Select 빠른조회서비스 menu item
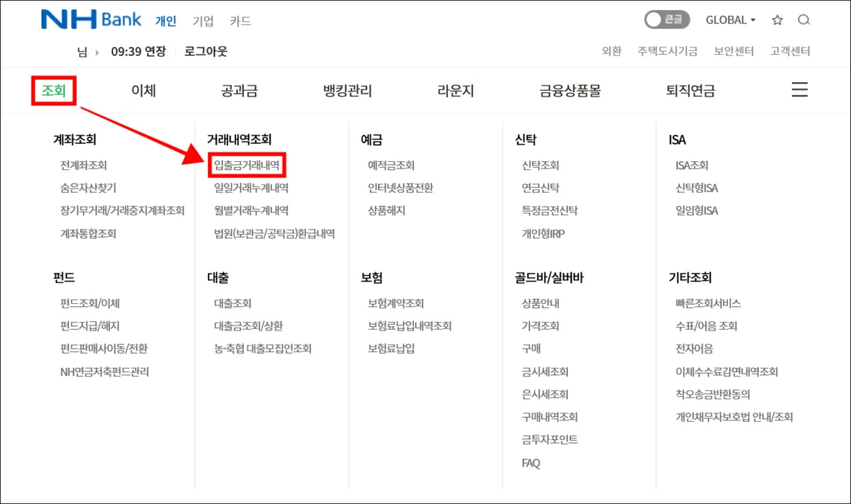This screenshot has width=851, height=504. point(708,303)
